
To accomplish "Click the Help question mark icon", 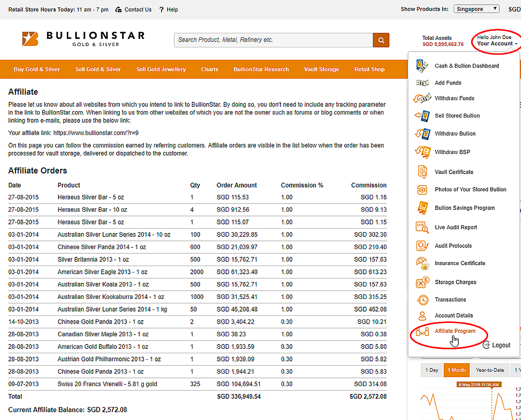I will [162, 10].
